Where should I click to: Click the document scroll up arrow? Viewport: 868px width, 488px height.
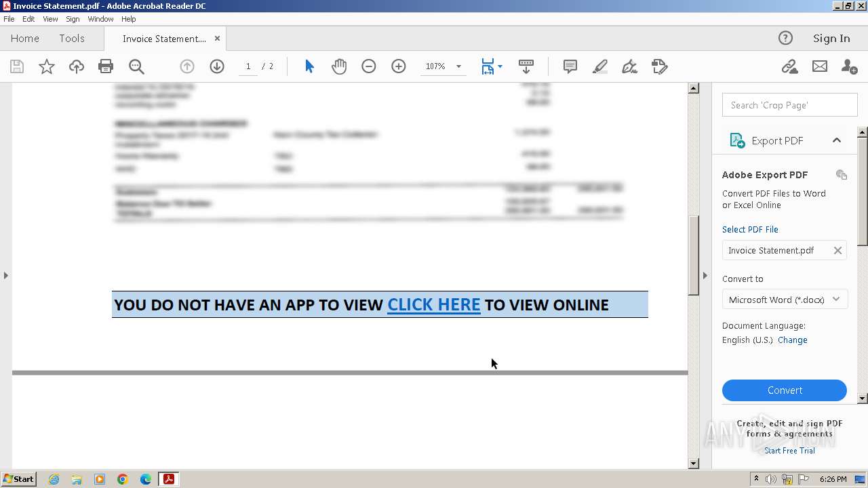[x=694, y=88]
